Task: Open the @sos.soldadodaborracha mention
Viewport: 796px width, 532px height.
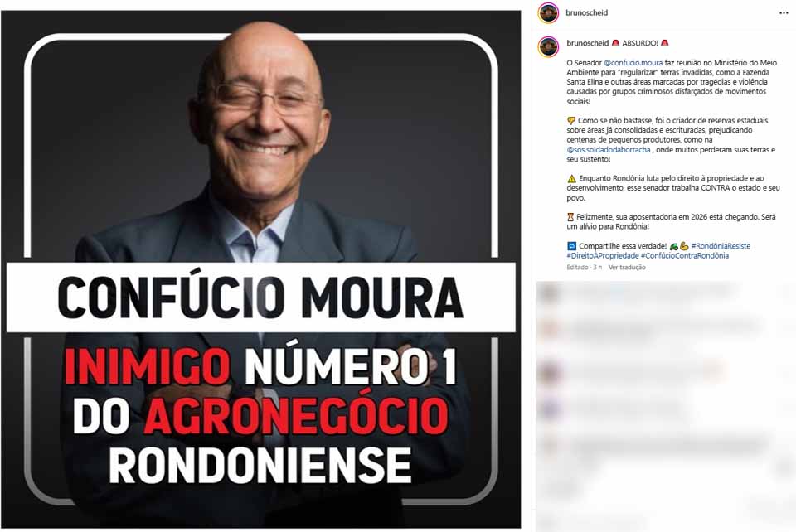Action: tap(609, 150)
